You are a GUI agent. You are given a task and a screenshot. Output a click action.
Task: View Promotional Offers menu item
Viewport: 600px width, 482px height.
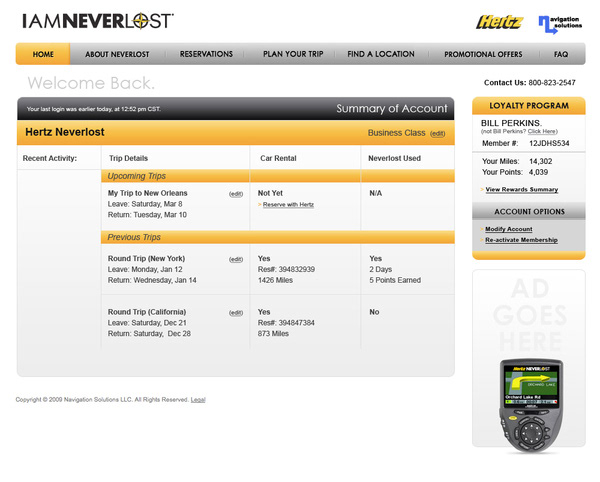click(483, 54)
